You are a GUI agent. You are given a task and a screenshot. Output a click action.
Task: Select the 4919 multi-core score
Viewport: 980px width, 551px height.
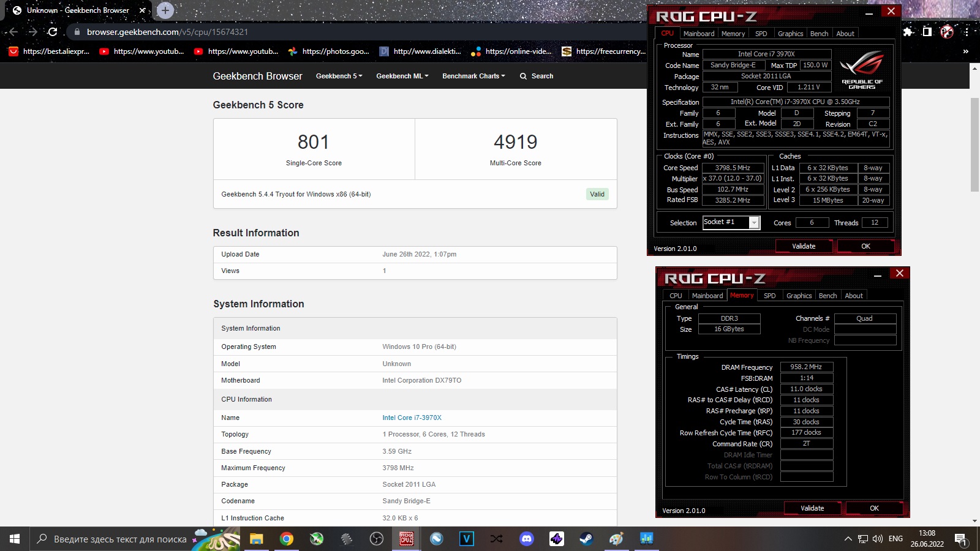pos(515,142)
